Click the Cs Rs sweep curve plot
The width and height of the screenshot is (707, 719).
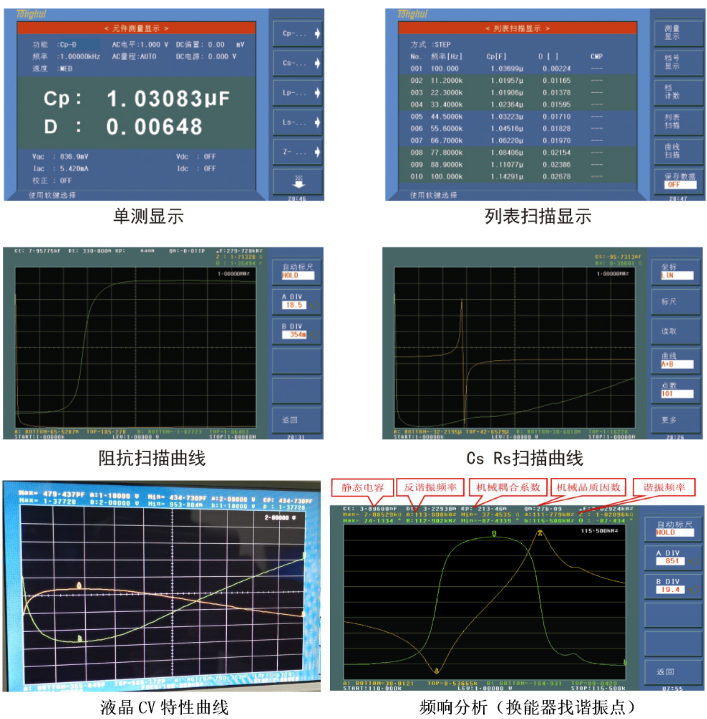(515, 348)
